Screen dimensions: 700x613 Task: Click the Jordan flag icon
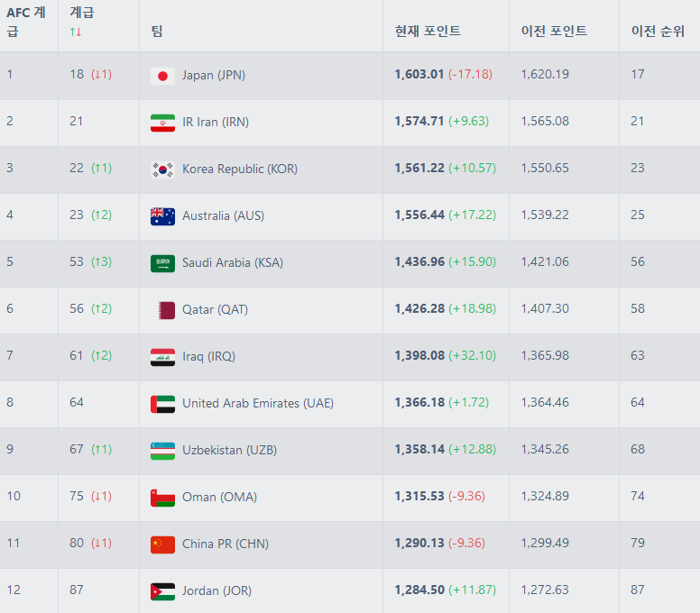(x=162, y=591)
